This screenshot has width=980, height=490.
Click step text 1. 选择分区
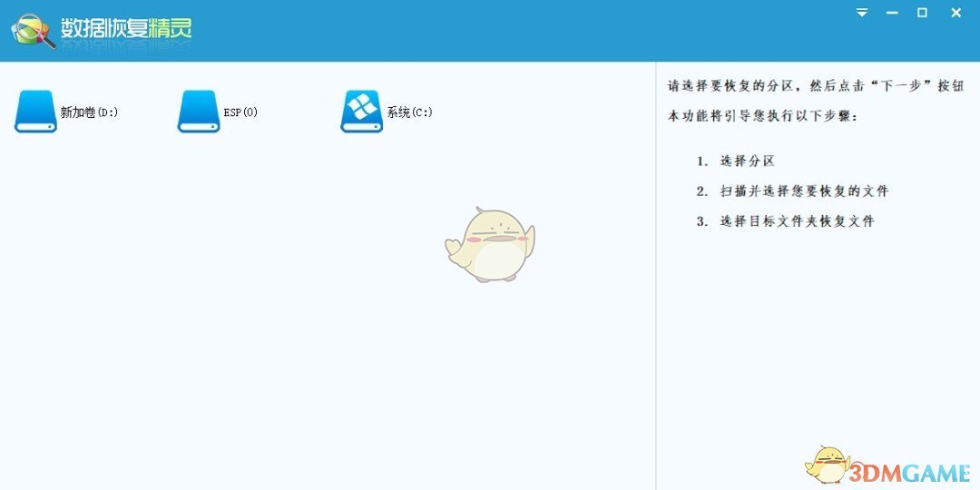point(736,161)
